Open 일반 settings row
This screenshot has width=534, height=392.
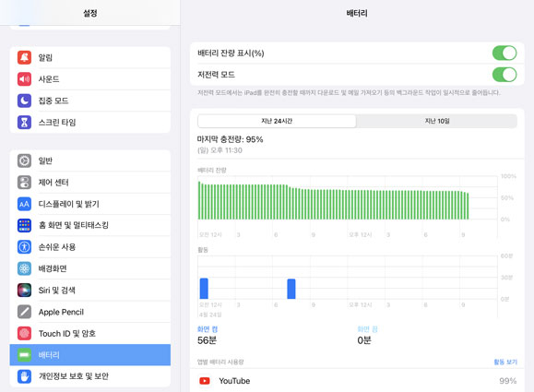coord(90,160)
